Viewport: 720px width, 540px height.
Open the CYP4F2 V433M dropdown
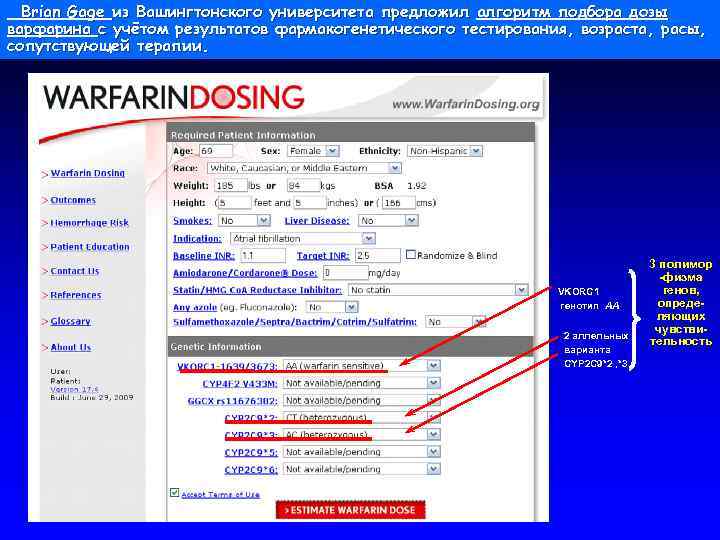pos(362,383)
